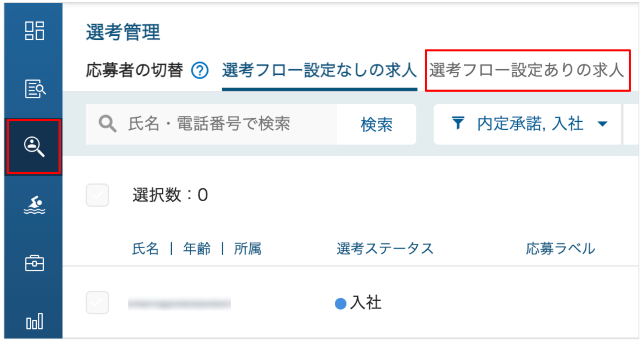Select the 選考フロー設定なしの求人 tab

pyautogui.click(x=319, y=70)
